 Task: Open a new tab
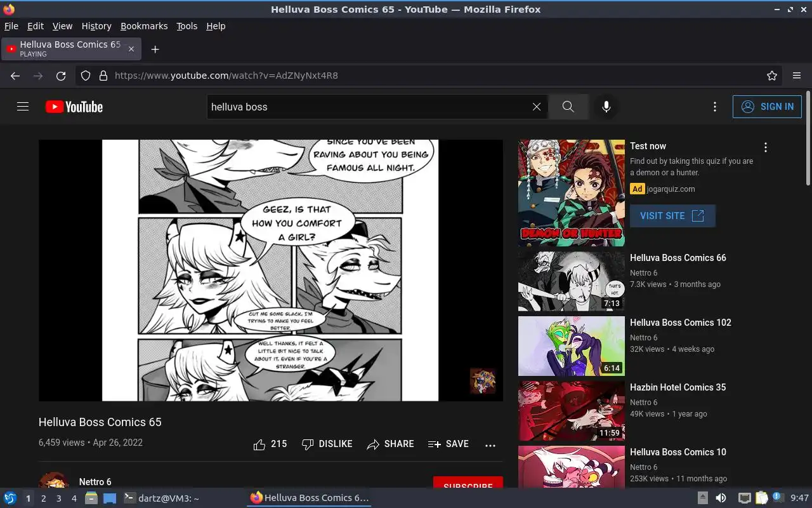pyautogui.click(x=155, y=49)
